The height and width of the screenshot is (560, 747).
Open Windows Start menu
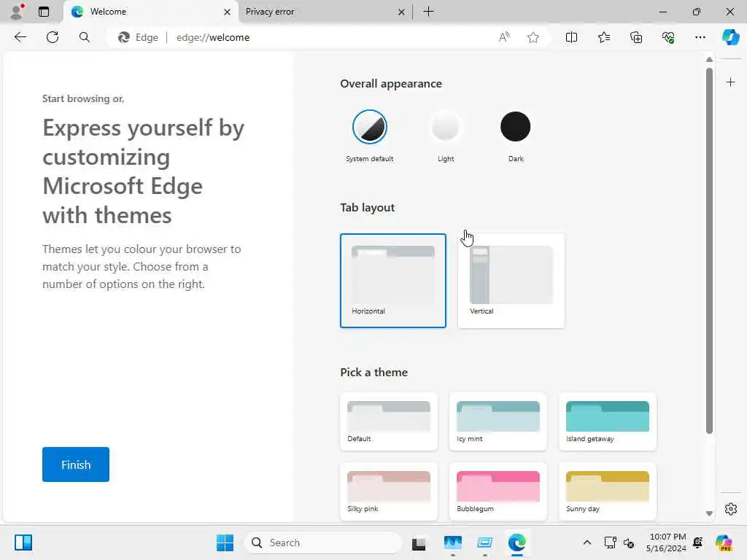(225, 542)
